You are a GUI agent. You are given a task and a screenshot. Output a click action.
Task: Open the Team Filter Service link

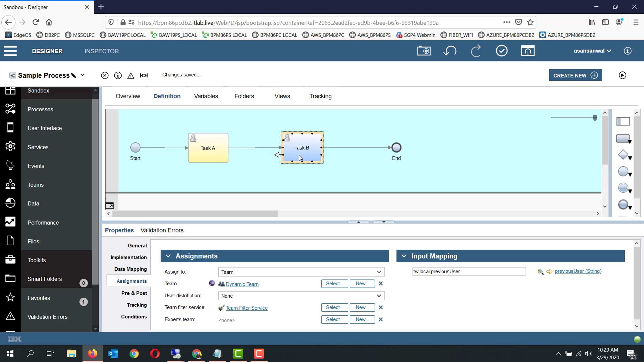pyautogui.click(x=246, y=308)
